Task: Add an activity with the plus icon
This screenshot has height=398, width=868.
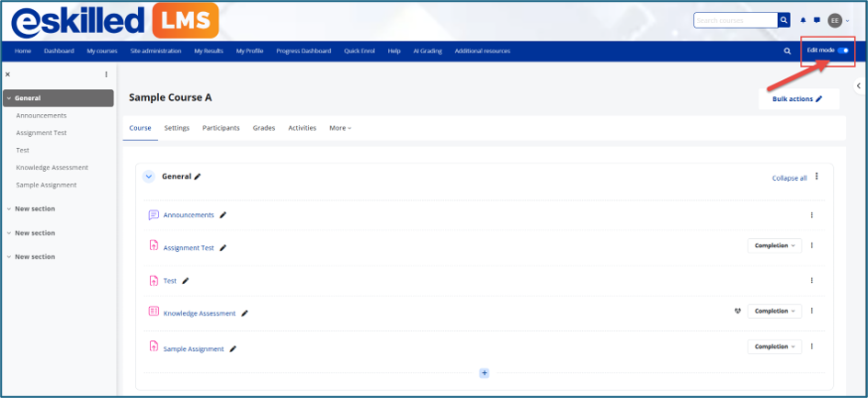Action: tap(485, 373)
